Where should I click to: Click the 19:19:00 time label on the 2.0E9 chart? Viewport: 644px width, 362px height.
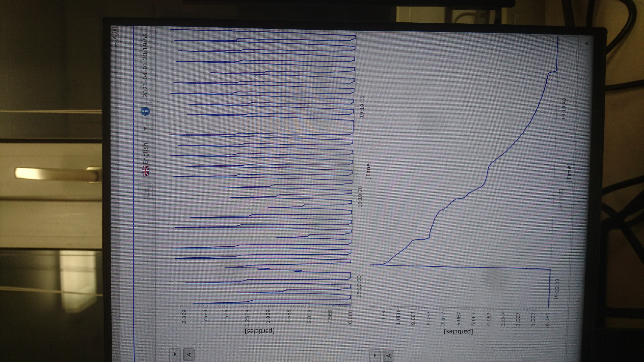[359, 286]
